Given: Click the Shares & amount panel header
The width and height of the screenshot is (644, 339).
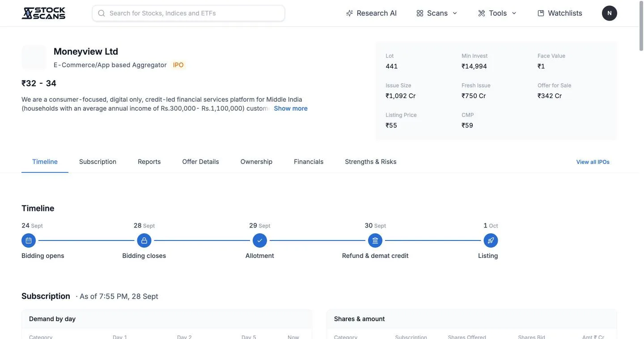Looking at the screenshot, I should click(472, 319).
